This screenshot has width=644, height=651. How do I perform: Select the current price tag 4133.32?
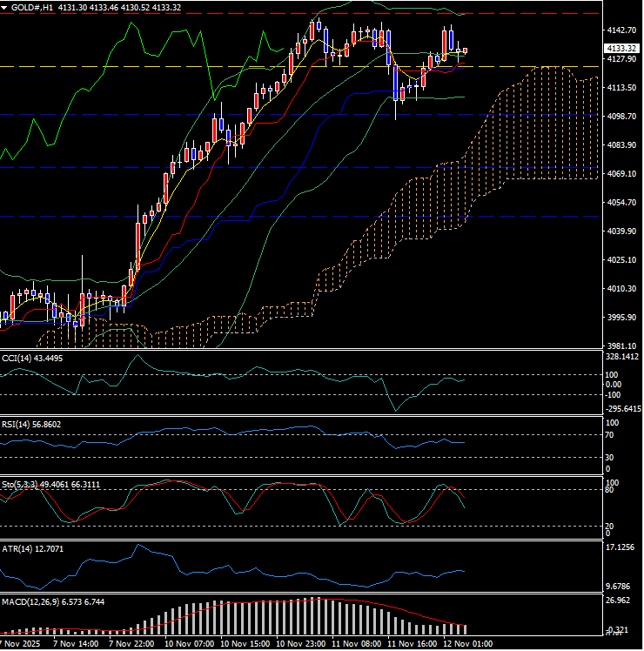(x=621, y=48)
